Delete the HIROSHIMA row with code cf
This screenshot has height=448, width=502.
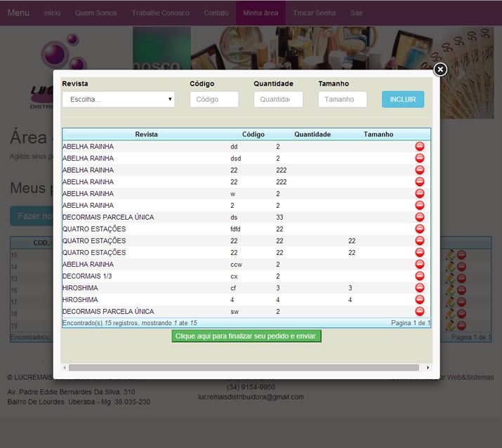[x=419, y=288]
